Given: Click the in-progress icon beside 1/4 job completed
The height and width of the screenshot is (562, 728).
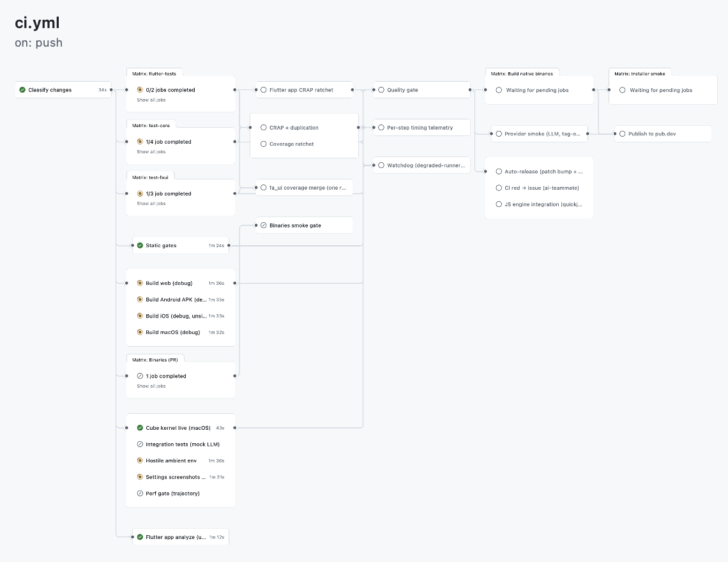Looking at the screenshot, I should click(x=140, y=142).
